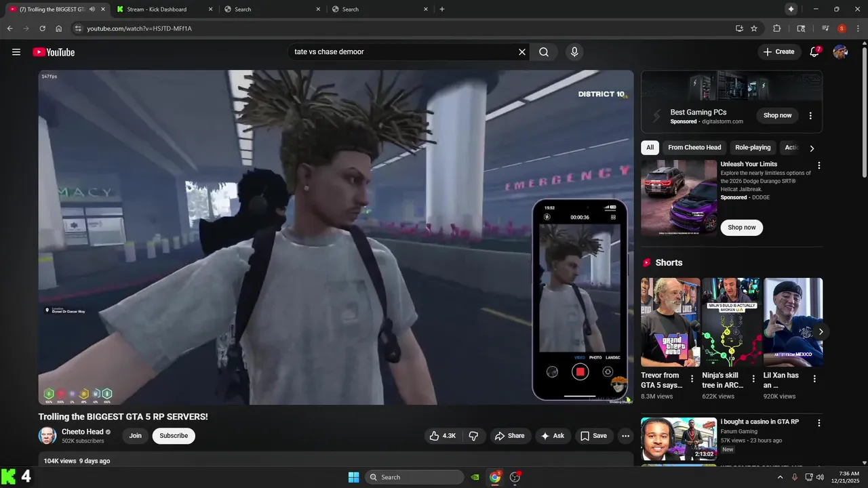
Task: Open options for Trevor short
Action: (692, 379)
